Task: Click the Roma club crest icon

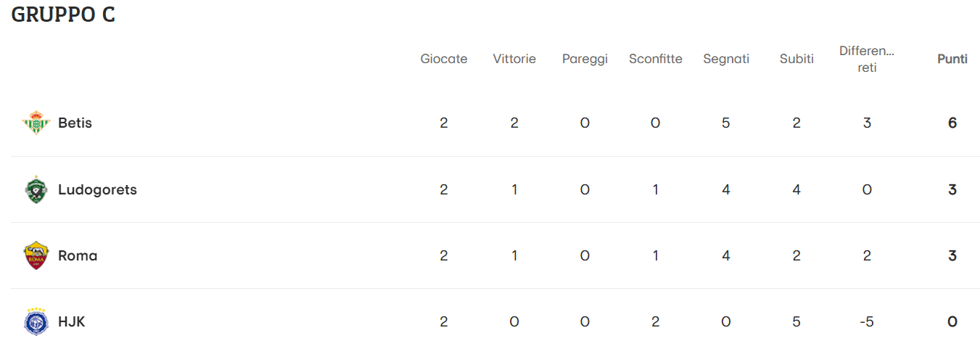Action: pos(36,256)
